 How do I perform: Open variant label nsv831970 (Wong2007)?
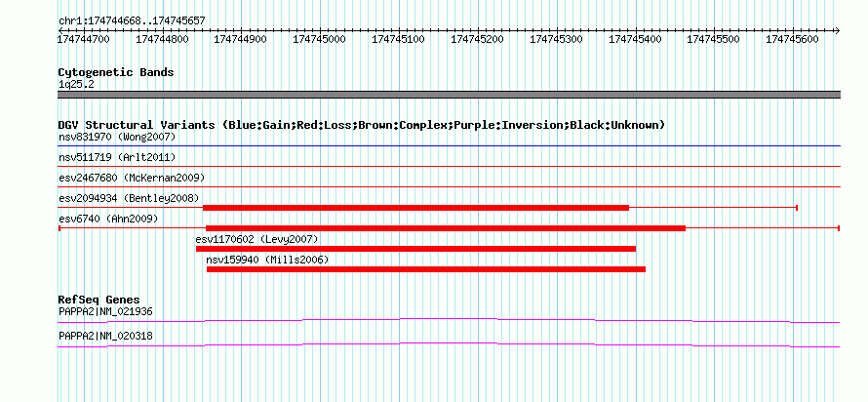(117, 137)
